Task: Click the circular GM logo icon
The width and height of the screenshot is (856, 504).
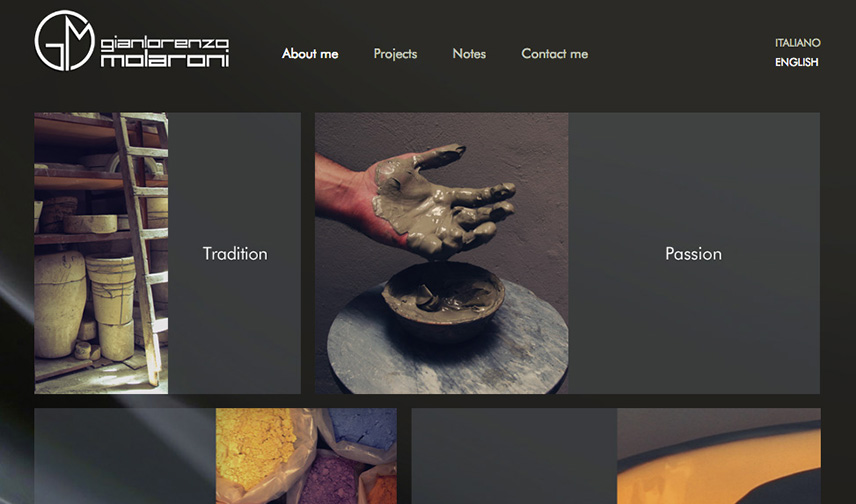Action: click(64, 40)
